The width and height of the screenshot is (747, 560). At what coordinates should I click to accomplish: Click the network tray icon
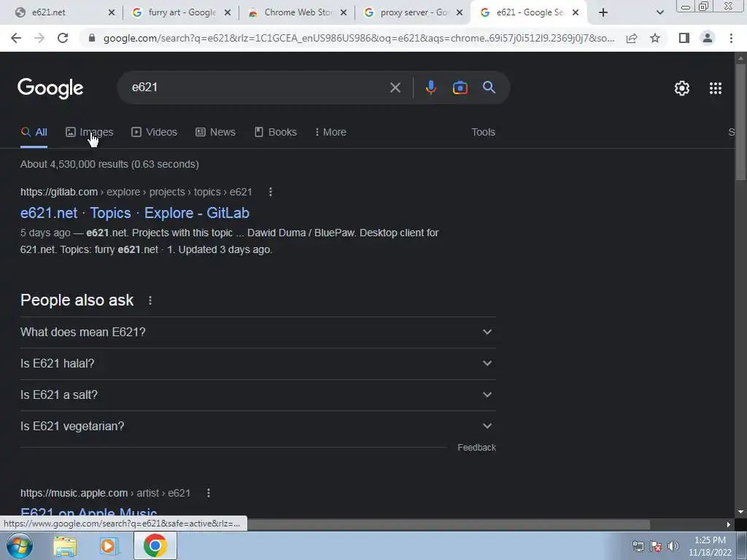tap(638, 546)
